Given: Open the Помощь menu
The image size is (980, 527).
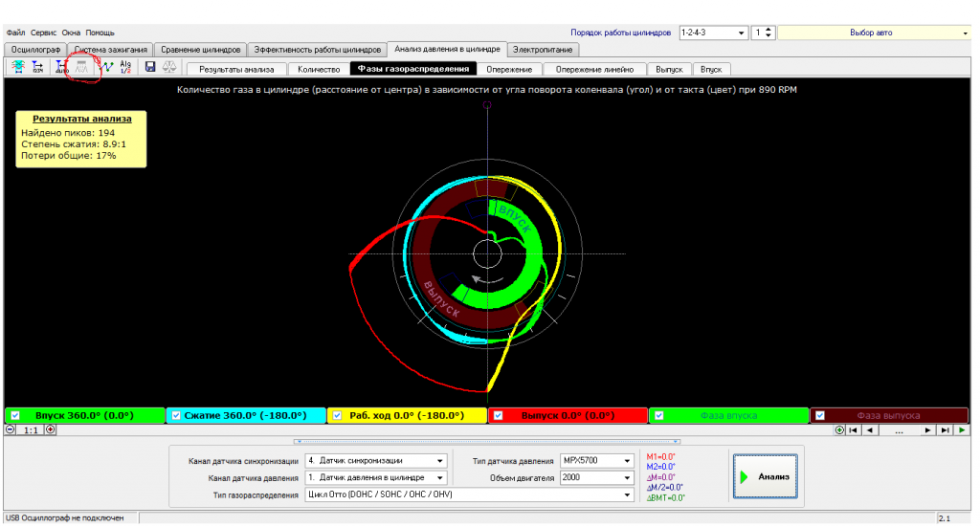Looking at the screenshot, I should (100, 33).
